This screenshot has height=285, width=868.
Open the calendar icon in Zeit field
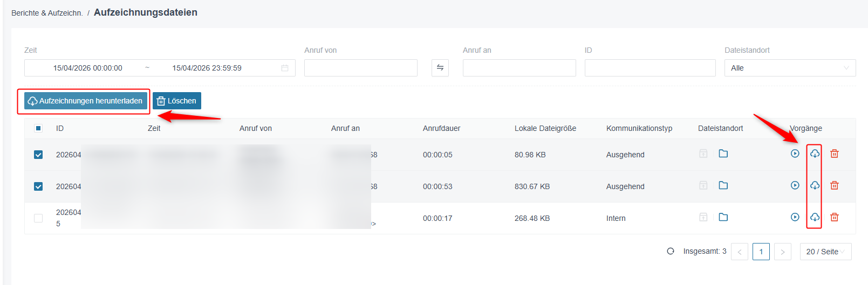point(285,68)
